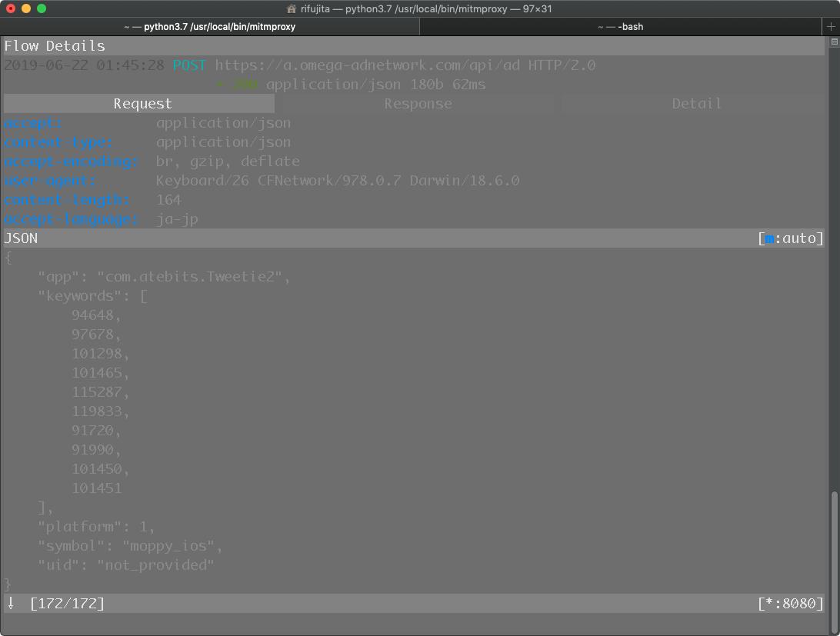Open the ~ — -bash terminal tab

(621, 25)
